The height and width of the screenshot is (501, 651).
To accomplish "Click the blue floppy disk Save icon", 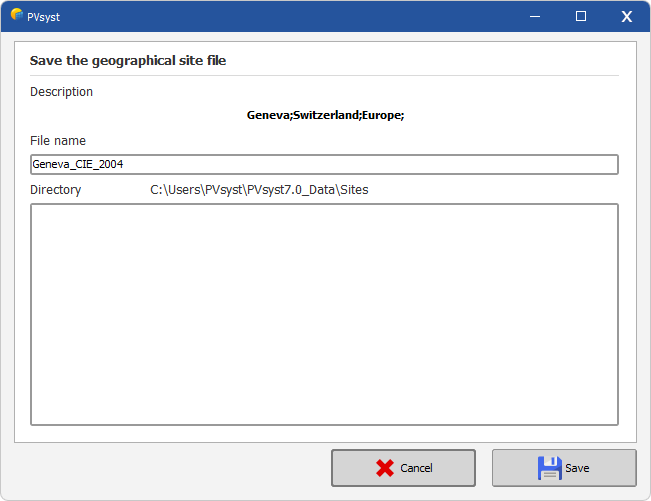I will tap(549, 468).
